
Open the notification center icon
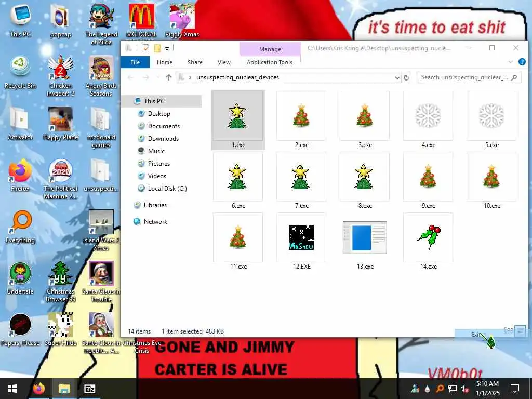tap(515, 389)
